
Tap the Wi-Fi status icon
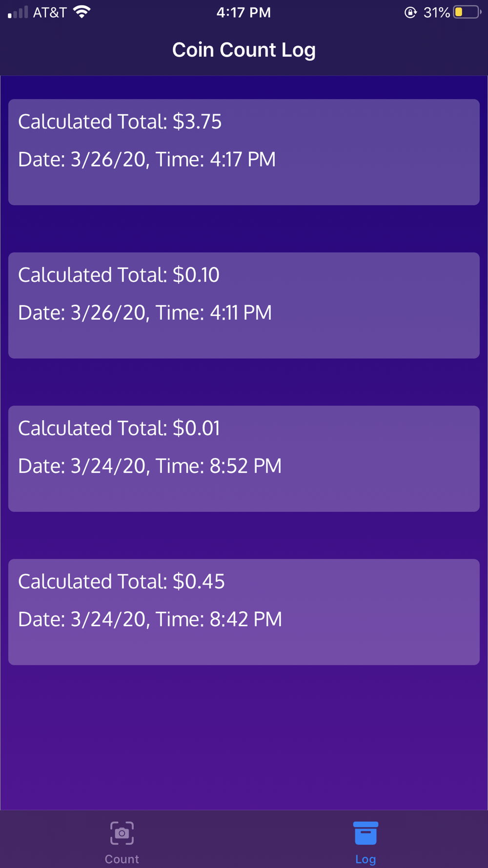coord(82,12)
